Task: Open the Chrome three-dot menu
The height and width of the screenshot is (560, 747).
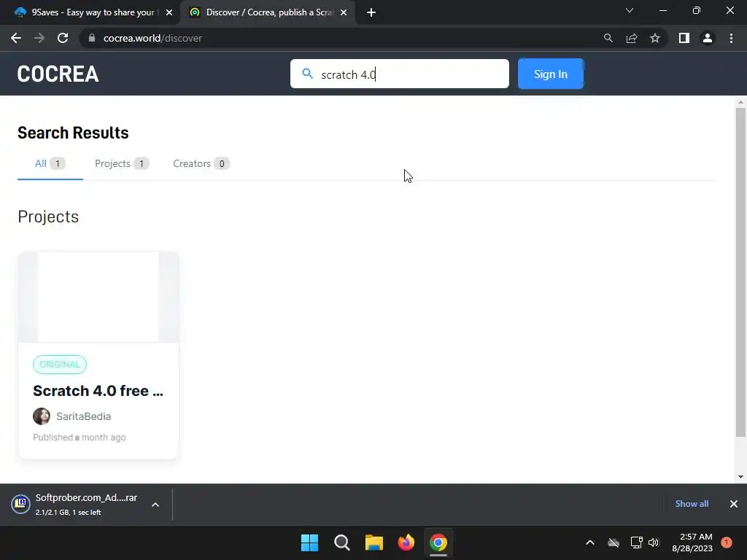Action: pos(731,38)
